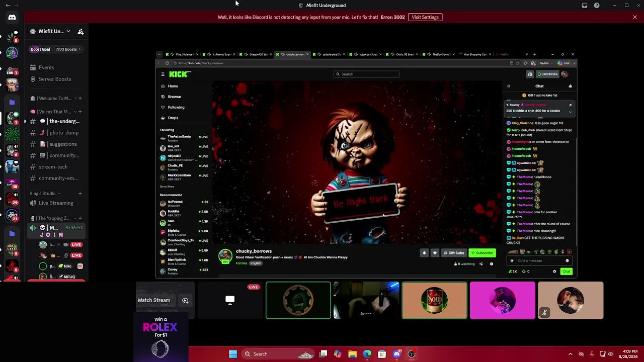Image resolution: width=644 pixels, height=362 pixels.
Task: Open Kick chat settings gear
Action: (554, 271)
